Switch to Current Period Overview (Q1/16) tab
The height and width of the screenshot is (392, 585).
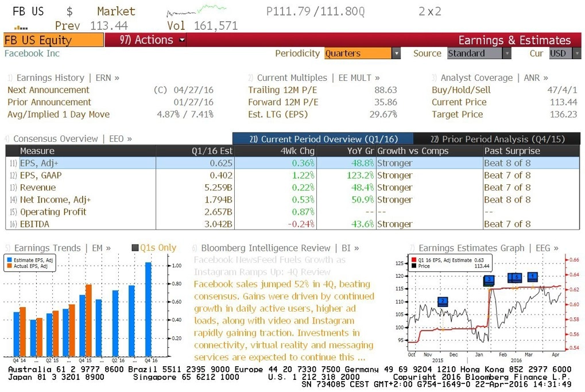click(x=323, y=139)
